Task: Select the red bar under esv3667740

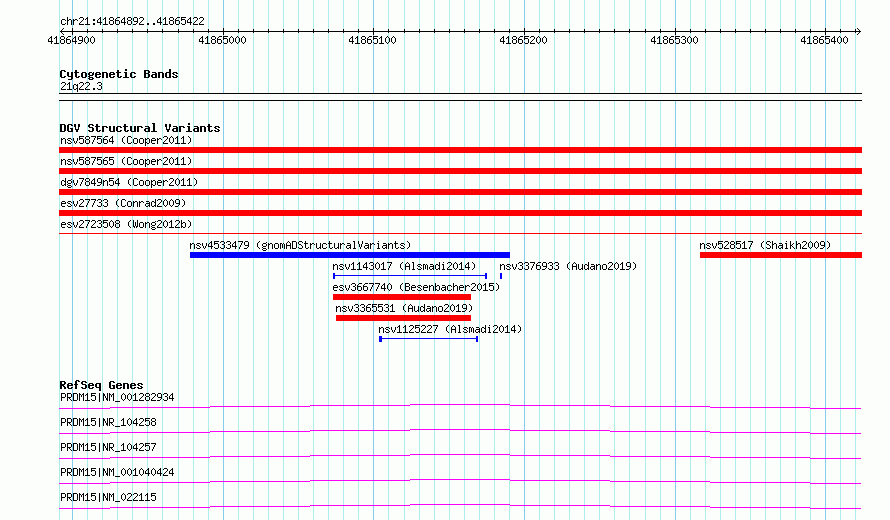Action: tap(402, 297)
